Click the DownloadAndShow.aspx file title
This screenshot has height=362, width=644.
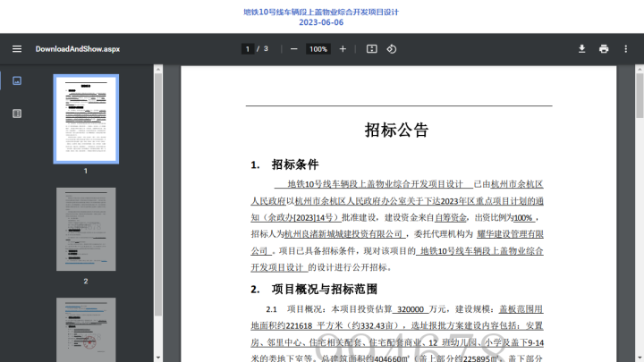click(x=78, y=49)
